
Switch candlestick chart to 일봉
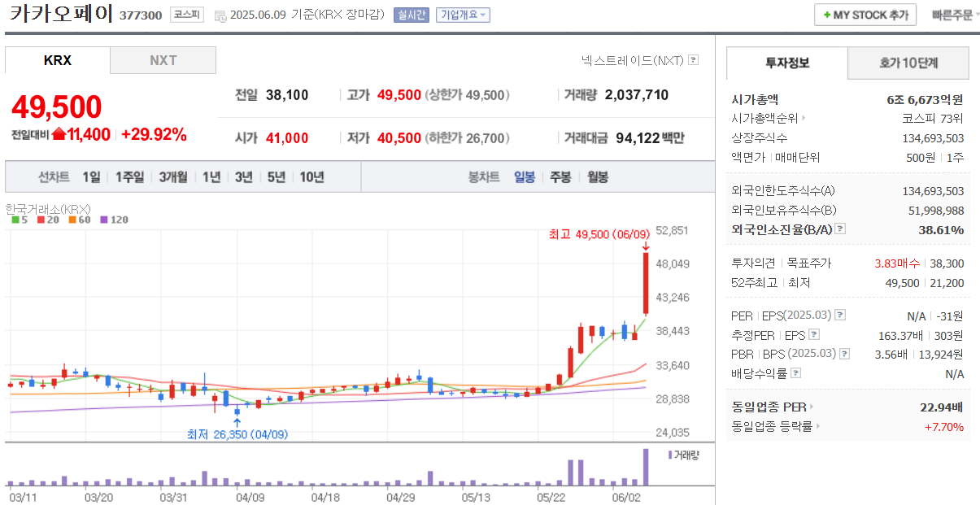tap(525, 177)
